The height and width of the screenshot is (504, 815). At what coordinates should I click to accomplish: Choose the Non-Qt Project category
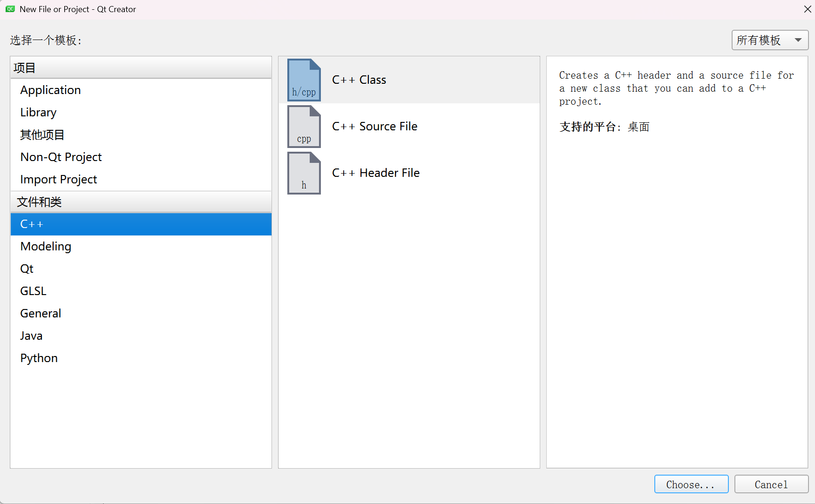(61, 157)
